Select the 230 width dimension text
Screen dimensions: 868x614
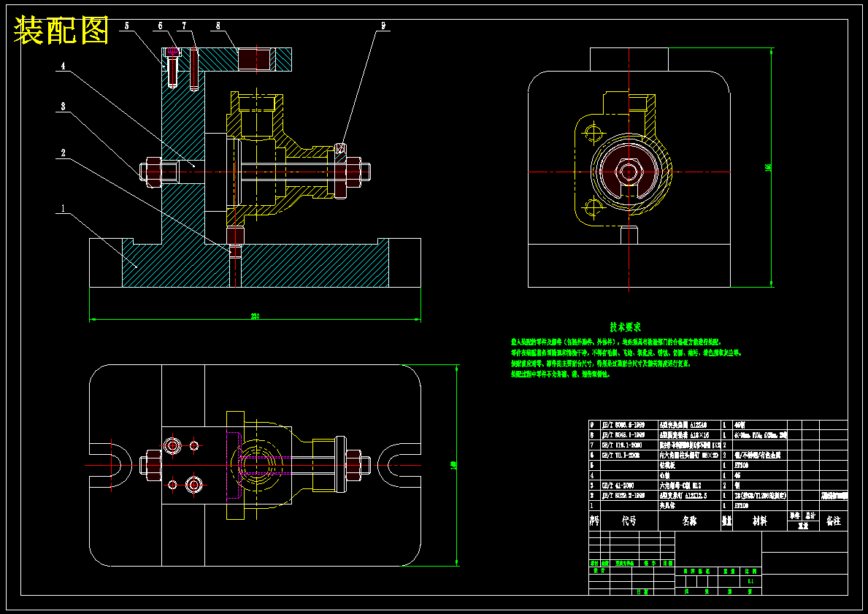(x=255, y=316)
